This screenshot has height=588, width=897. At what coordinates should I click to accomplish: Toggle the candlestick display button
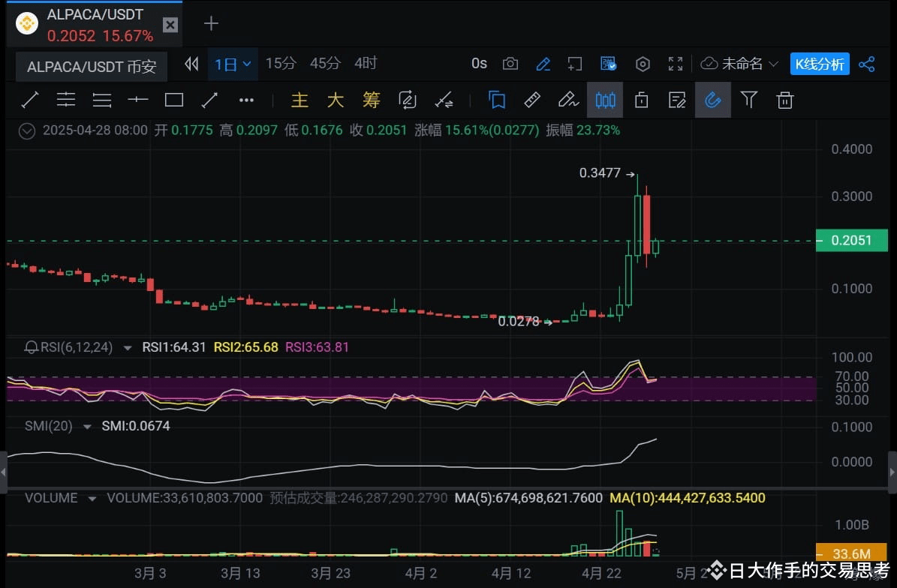(605, 100)
